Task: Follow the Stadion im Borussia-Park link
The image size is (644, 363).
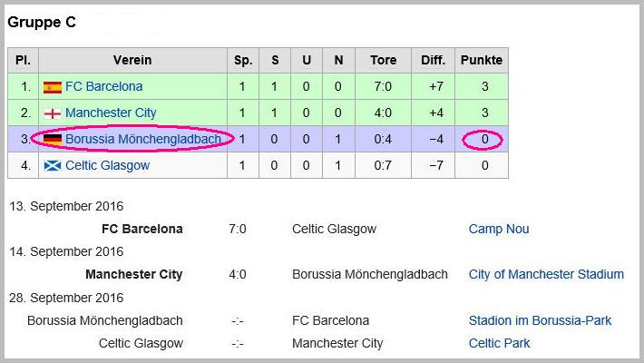Action: pos(540,320)
